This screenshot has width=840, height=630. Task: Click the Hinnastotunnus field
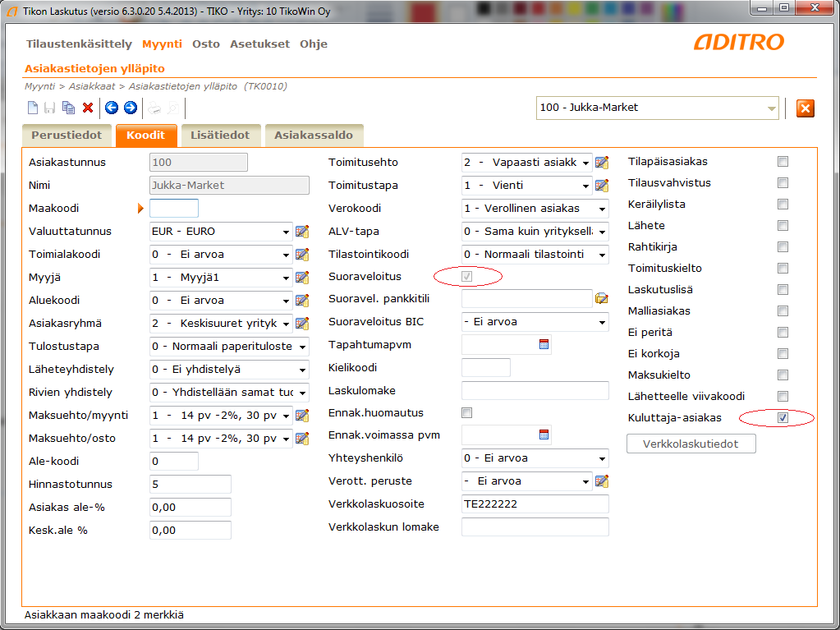190,485
